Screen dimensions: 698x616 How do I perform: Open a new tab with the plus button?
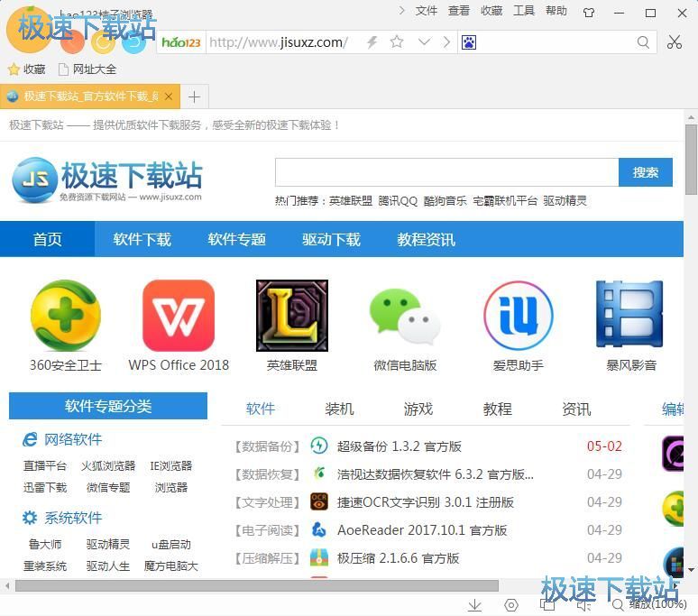point(194,97)
